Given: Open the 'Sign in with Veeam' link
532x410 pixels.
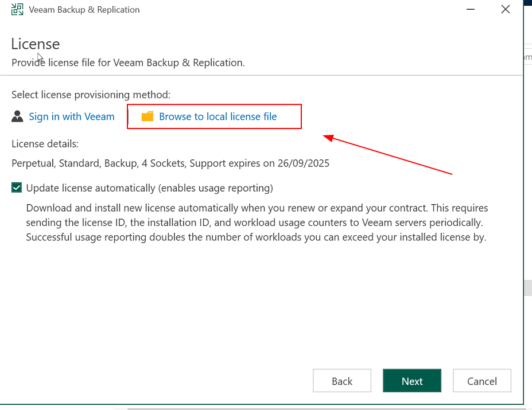Looking at the screenshot, I should tap(72, 116).
